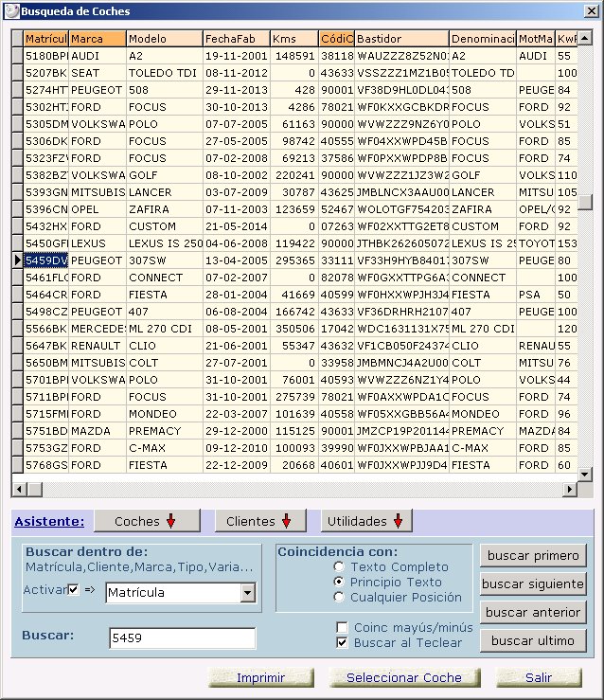Sort by the Marca column header
Image resolution: width=604 pixels, height=700 pixels.
98,39
